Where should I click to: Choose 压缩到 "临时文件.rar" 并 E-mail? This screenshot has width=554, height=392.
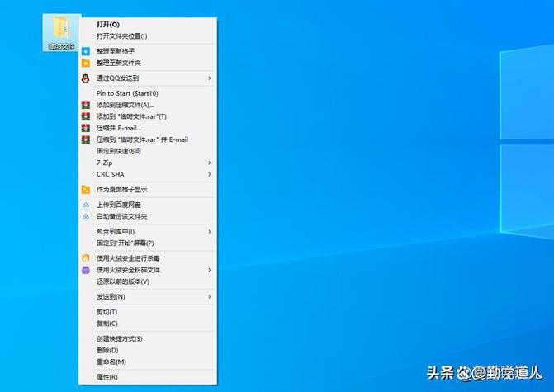pyautogui.click(x=148, y=139)
